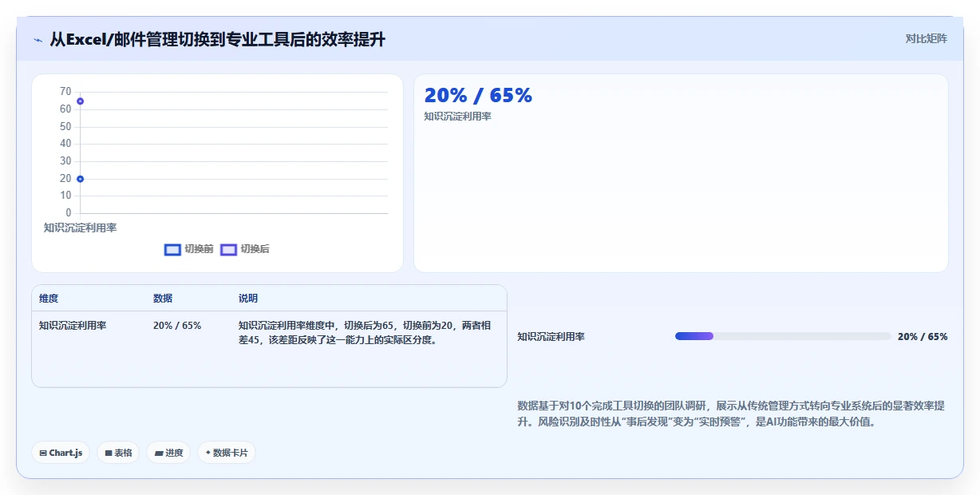This screenshot has height=495, width=980.
Task: Click the 知识沉淀利用率 x-axis label on chart
Action: (80, 228)
